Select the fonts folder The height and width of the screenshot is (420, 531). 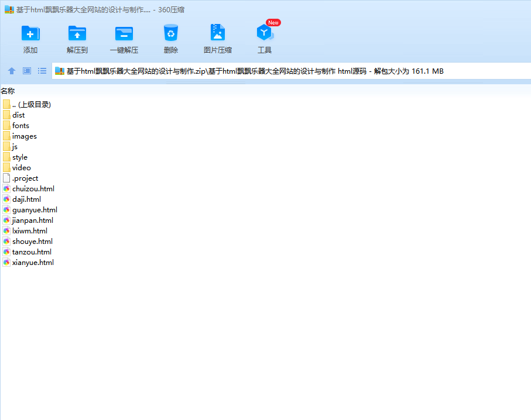[x=16, y=126]
